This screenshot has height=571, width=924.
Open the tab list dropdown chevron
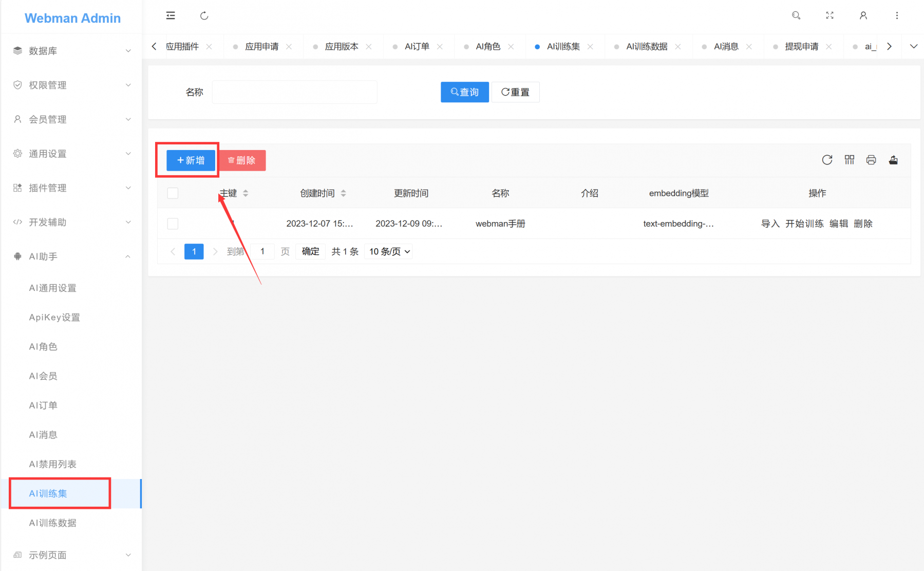(x=914, y=46)
